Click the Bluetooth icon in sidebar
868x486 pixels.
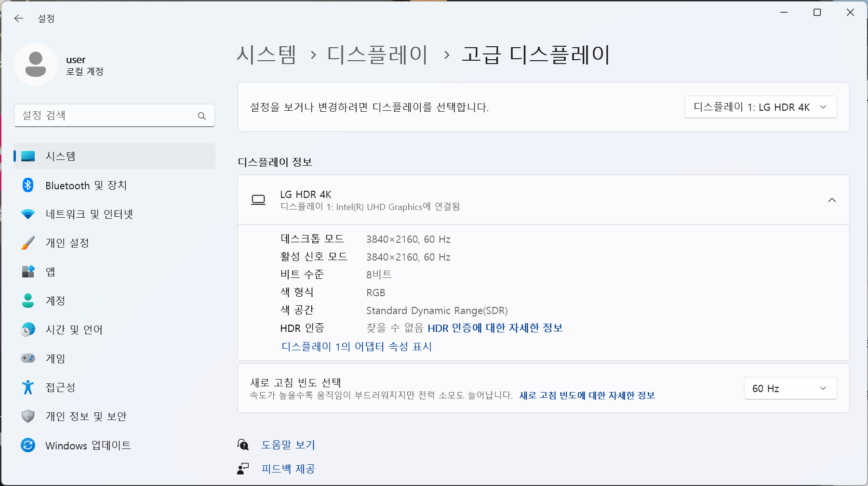[x=28, y=185]
